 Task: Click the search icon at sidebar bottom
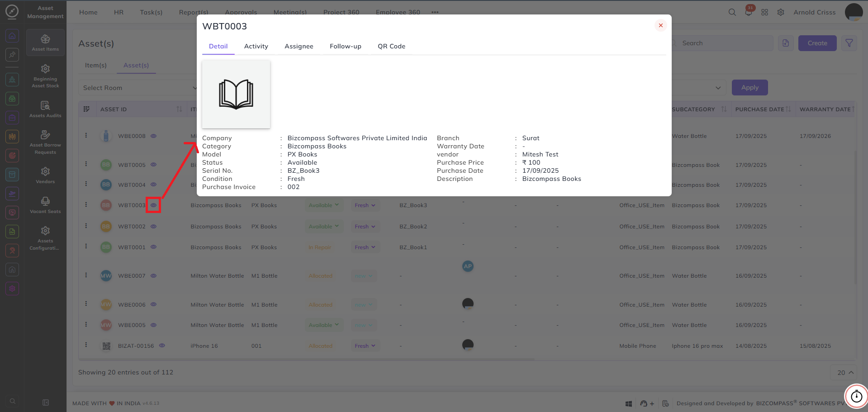(13, 401)
